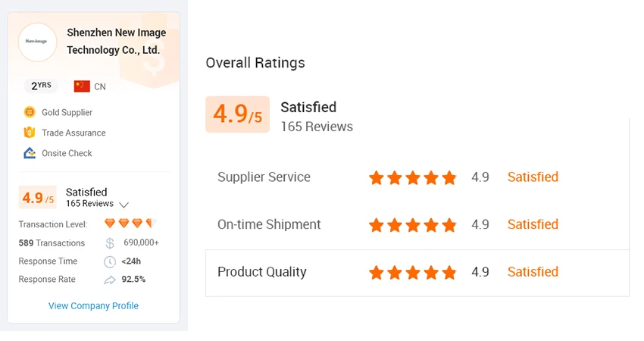Click the Onsite Check icon
The width and height of the screenshot is (644, 341).
click(x=30, y=153)
